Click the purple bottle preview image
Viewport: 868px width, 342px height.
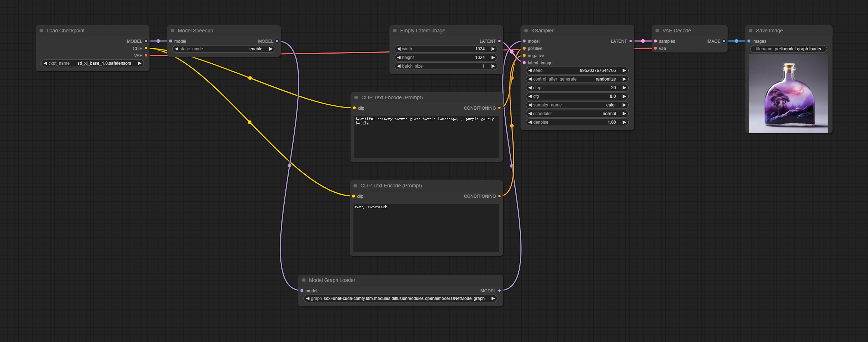[788, 94]
